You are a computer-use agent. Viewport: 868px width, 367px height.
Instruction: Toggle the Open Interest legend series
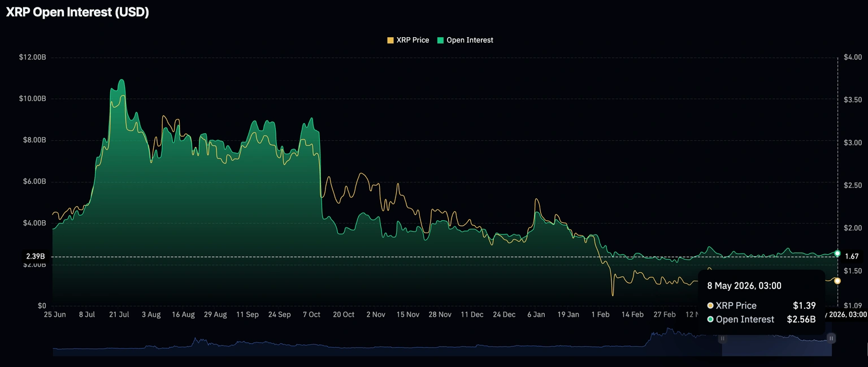click(465, 40)
